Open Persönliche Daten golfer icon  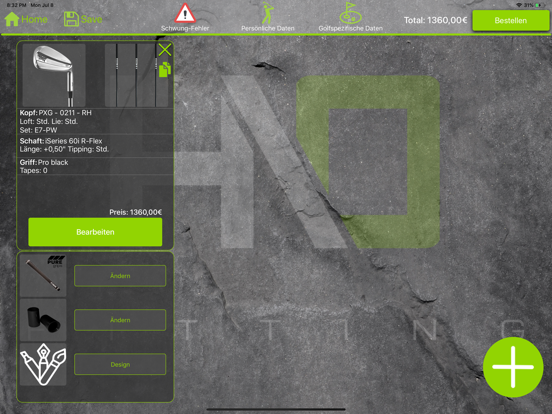click(268, 13)
